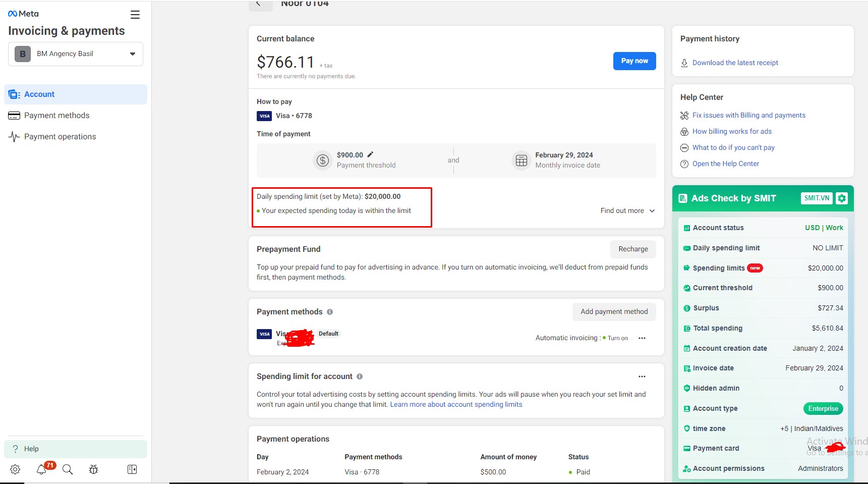Open Help in the sidebar
This screenshot has height=484, width=868.
coord(76,449)
